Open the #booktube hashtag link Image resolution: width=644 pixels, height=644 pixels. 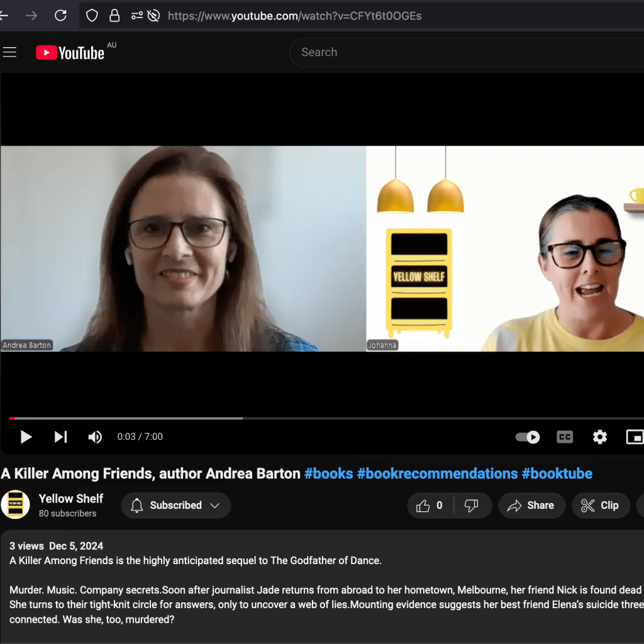557,474
